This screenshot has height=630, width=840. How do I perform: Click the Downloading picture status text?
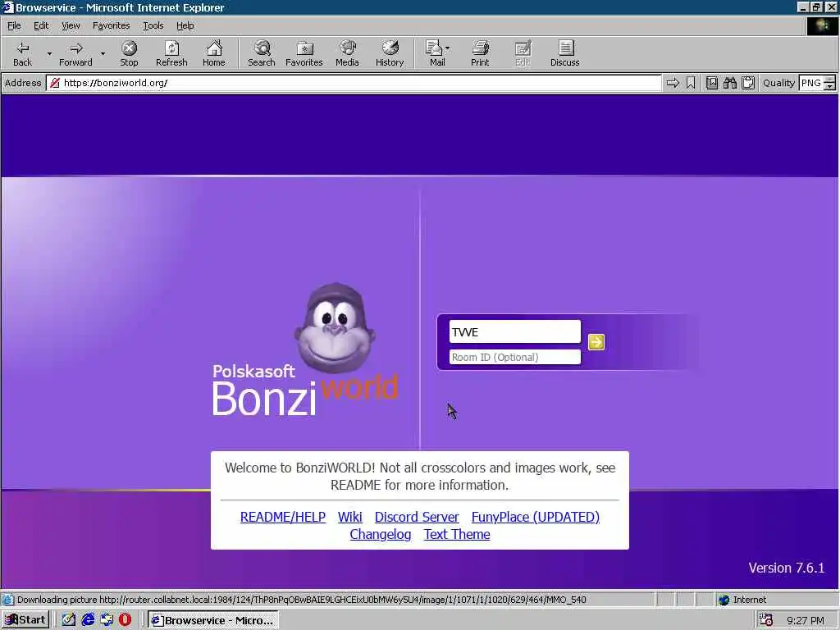[302, 600]
